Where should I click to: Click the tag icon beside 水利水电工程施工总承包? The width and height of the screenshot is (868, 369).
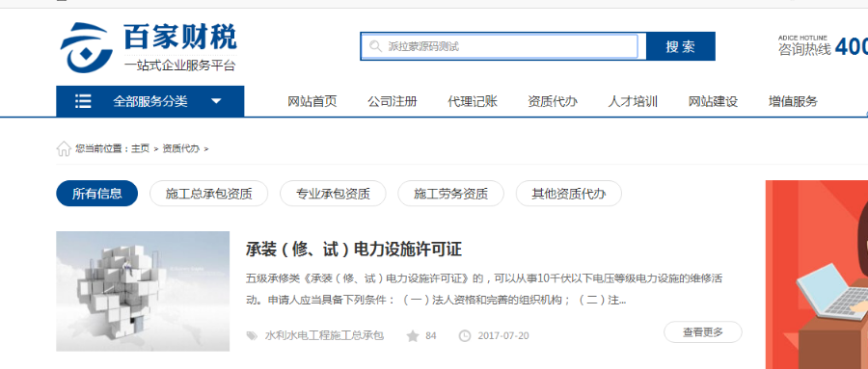point(252,336)
